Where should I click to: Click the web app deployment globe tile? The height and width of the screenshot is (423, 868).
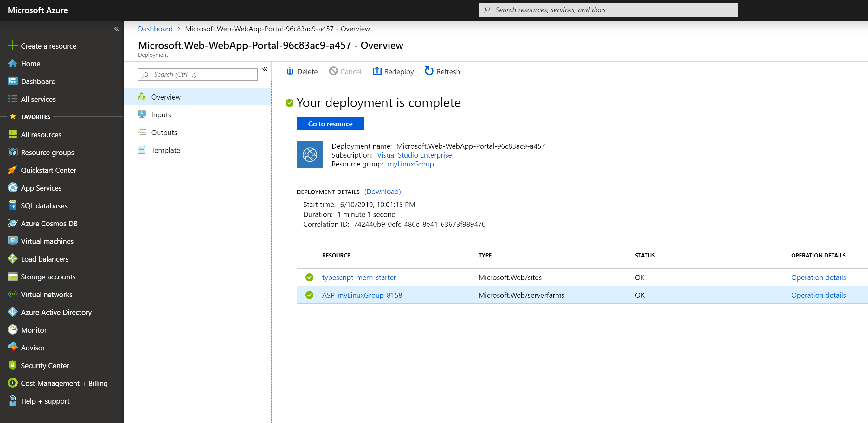pyautogui.click(x=310, y=155)
